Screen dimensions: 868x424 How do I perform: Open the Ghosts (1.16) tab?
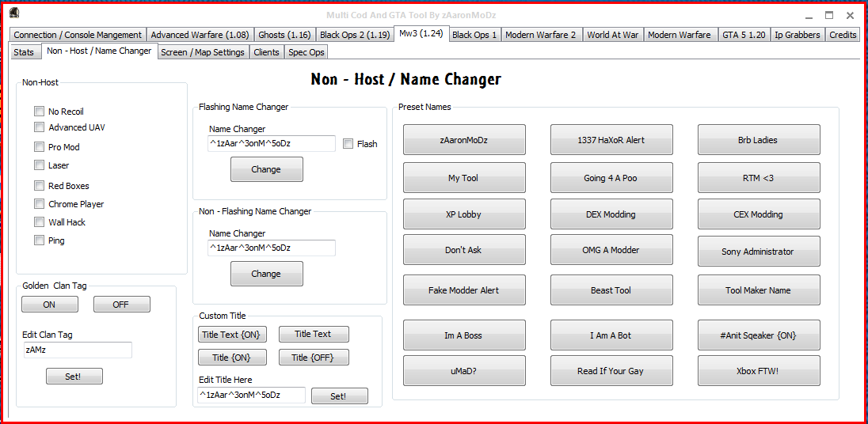pos(284,35)
